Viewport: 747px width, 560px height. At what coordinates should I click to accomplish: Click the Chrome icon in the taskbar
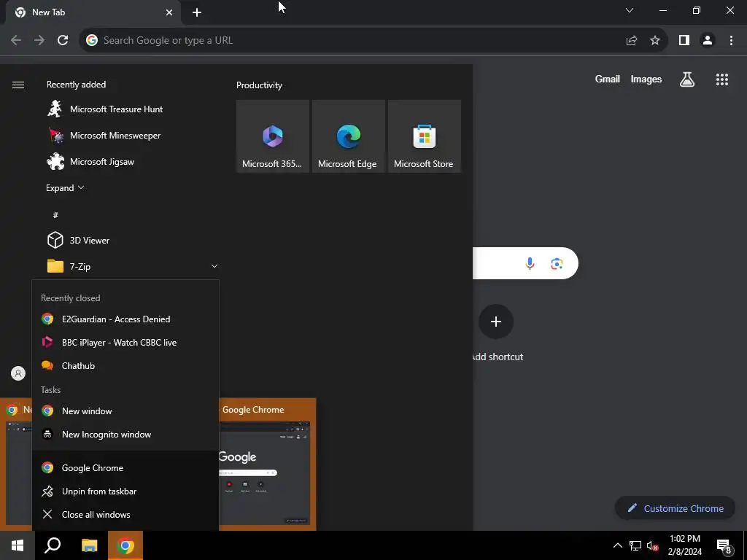tap(125, 545)
